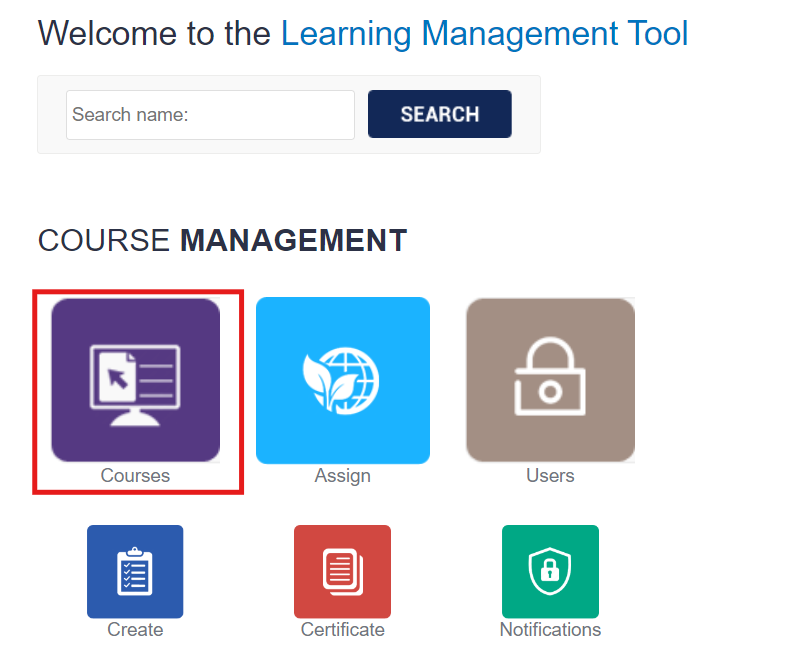Click the word COURSE in the heading
805x667 pixels.
tap(104, 241)
